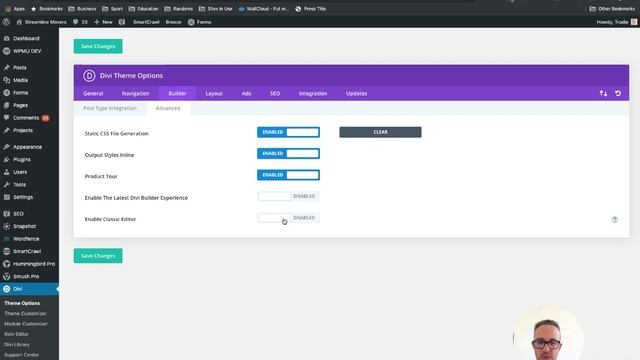Toggle Output Styles Inline switch
Screen dimensions: 640x360
coord(288,153)
